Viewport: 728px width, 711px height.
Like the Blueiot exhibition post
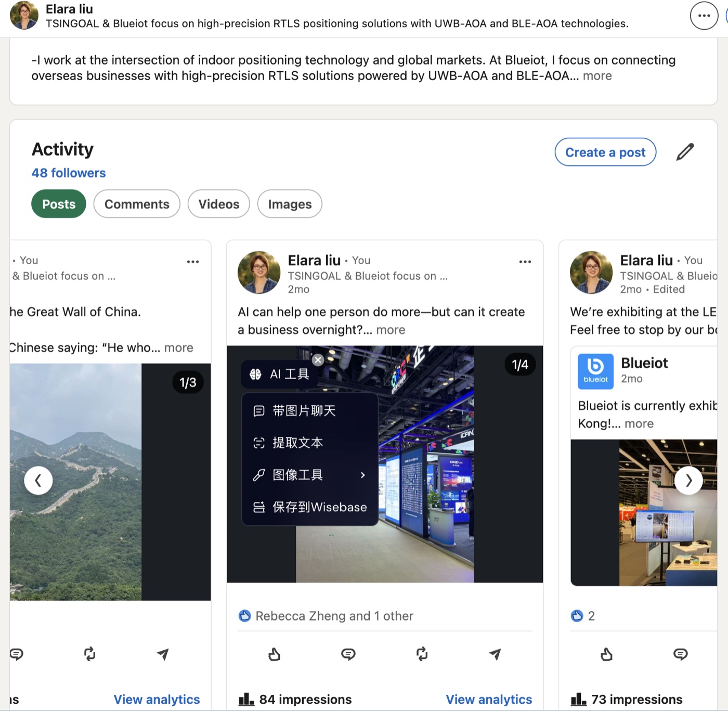coord(607,654)
